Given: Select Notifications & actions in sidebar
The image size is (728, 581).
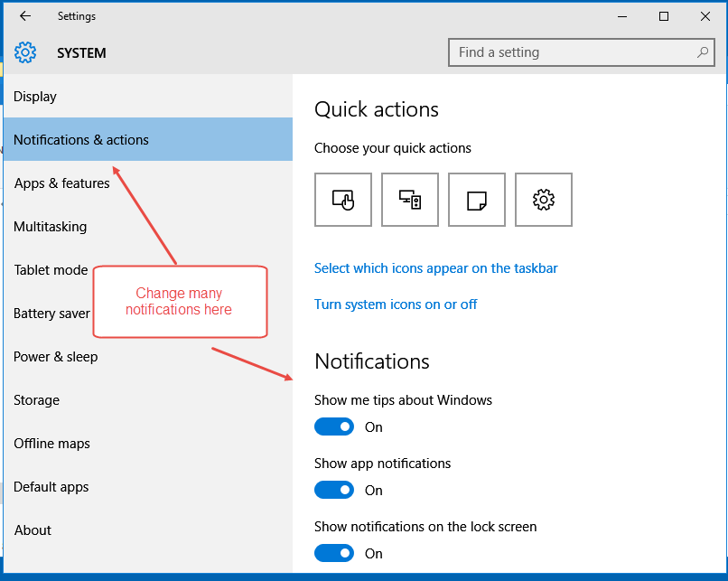Looking at the screenshot, I should coord(148,139).
